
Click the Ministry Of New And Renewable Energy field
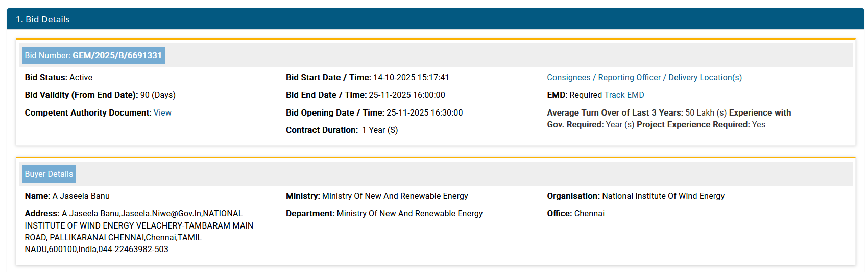395,196
